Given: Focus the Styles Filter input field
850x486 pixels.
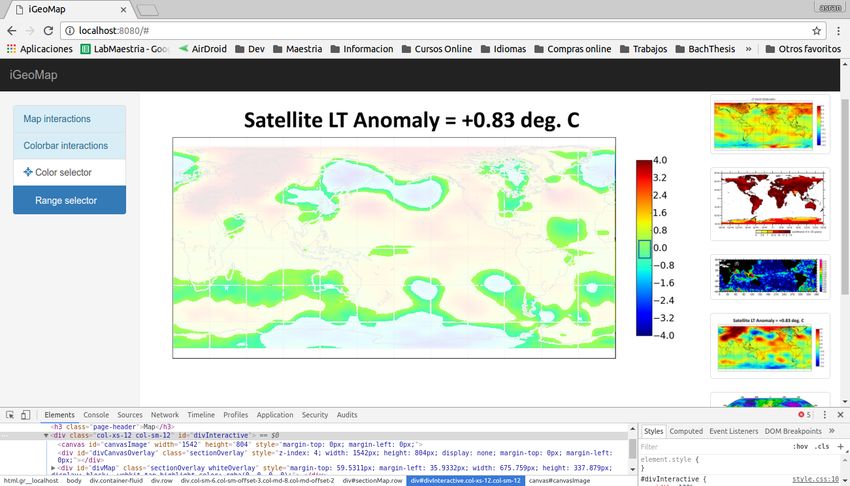Looking at the screenshot, I should click(x=713, y=446).
